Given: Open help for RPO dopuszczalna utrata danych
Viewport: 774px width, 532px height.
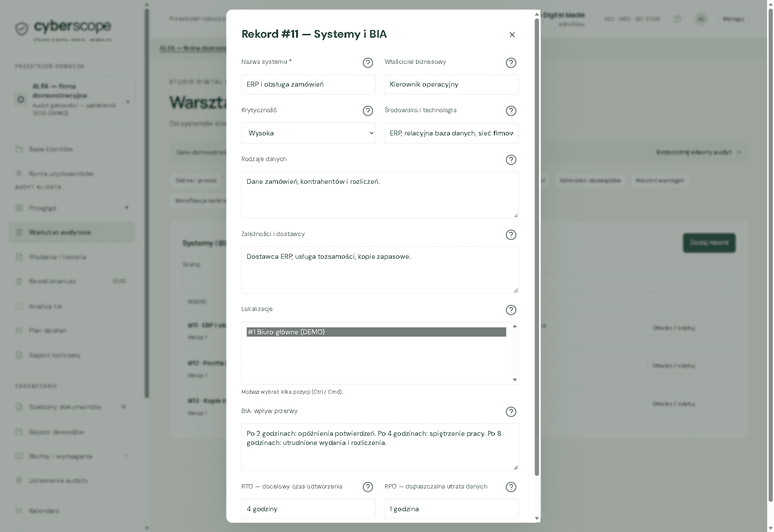Looking at the screenshot, I should pyautogui.click(x=511, y=487).
